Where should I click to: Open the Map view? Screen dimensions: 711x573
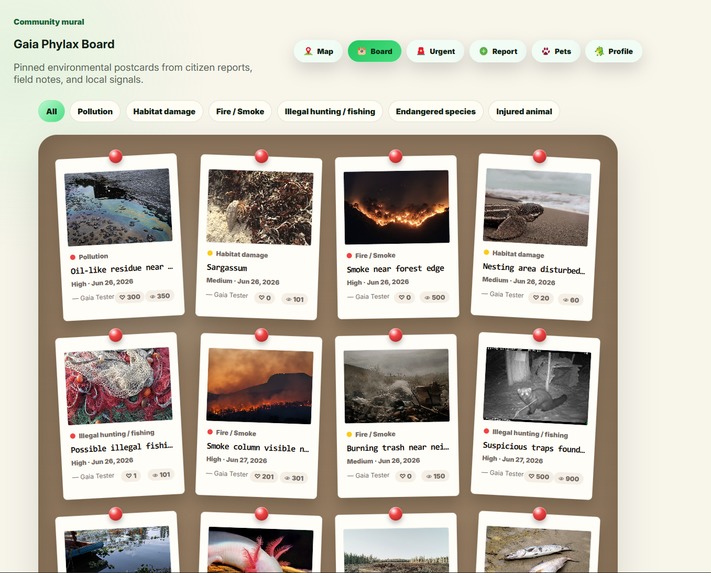click(x=318, y=51)
